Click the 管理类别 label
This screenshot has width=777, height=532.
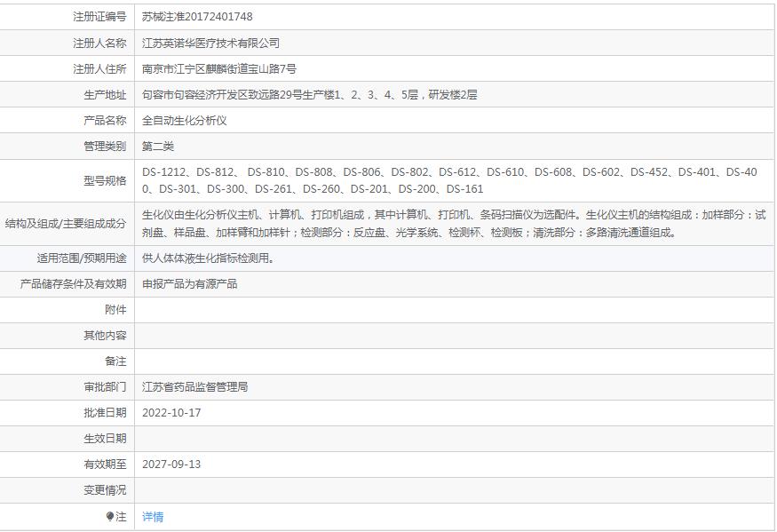click(x=105, y=147)
